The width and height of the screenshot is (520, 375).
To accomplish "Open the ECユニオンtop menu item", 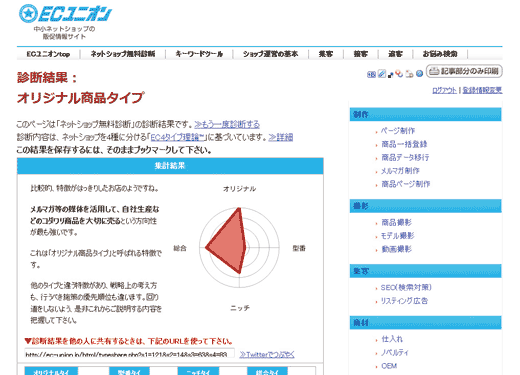I will [48, 54].
